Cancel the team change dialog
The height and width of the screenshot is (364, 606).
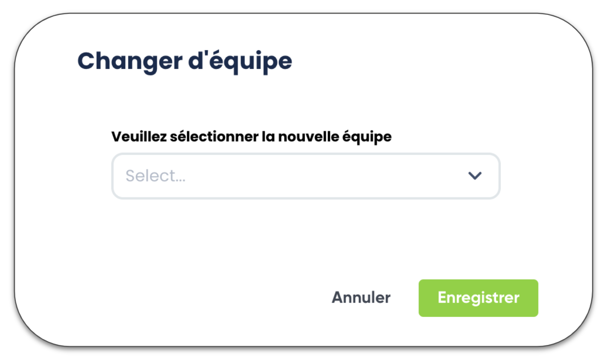pyautogui.click(x=361, y=298)
